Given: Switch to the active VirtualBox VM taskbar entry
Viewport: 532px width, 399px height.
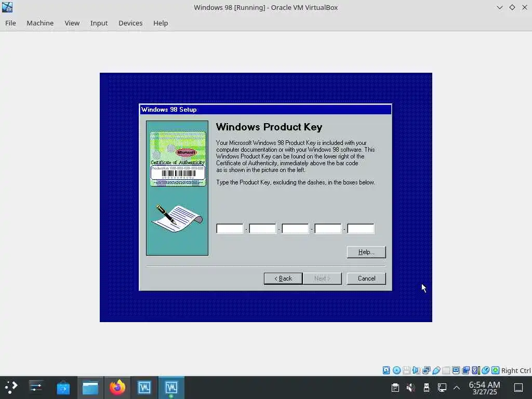Looking at the screenshot, I should (x=171, y=387).
